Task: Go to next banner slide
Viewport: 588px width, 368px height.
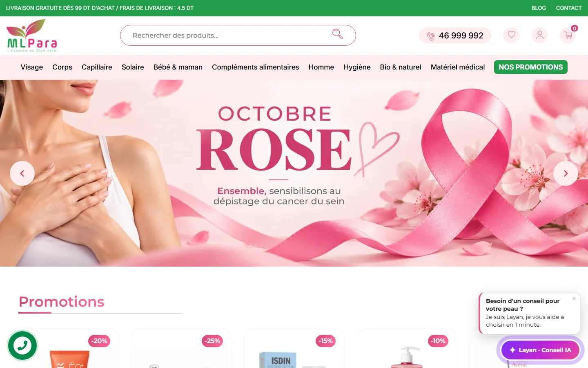Action: (566, 173)
